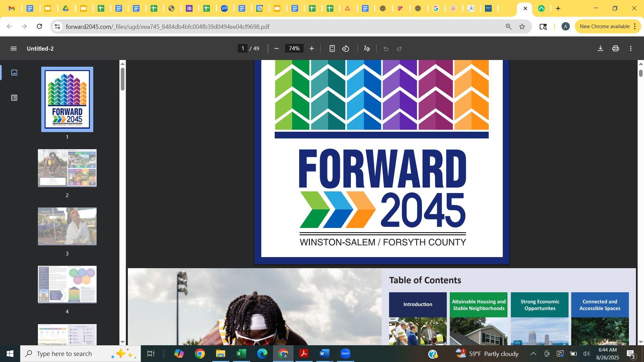The image size is (644, 362).
Task: Toggle the PDF sidebar menu
Action: pos(13,49)
